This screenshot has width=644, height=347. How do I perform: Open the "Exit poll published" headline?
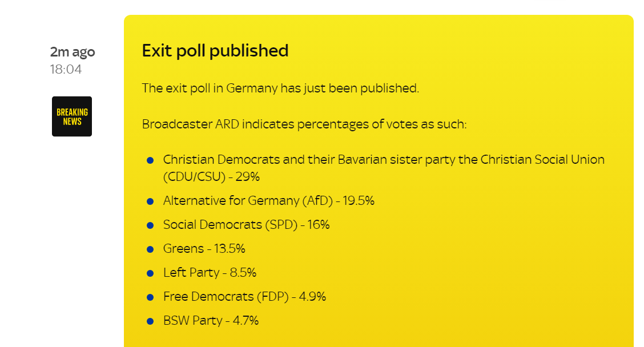pos(215,51)
